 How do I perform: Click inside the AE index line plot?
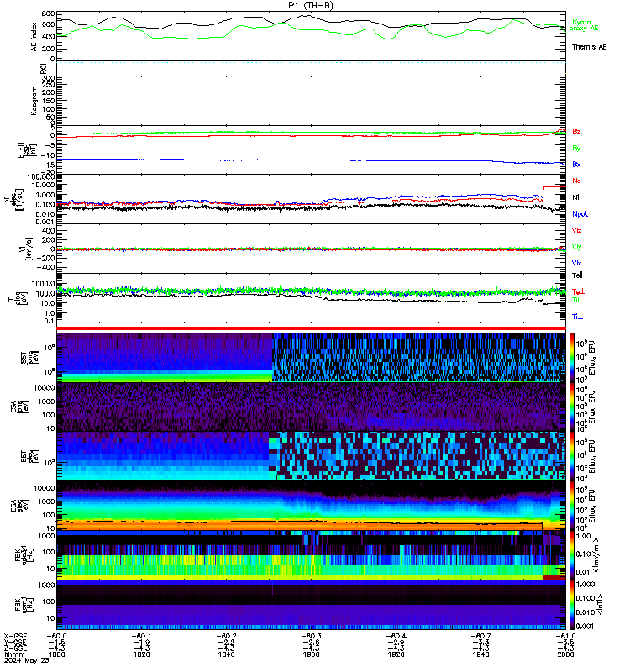click(311, 35)
